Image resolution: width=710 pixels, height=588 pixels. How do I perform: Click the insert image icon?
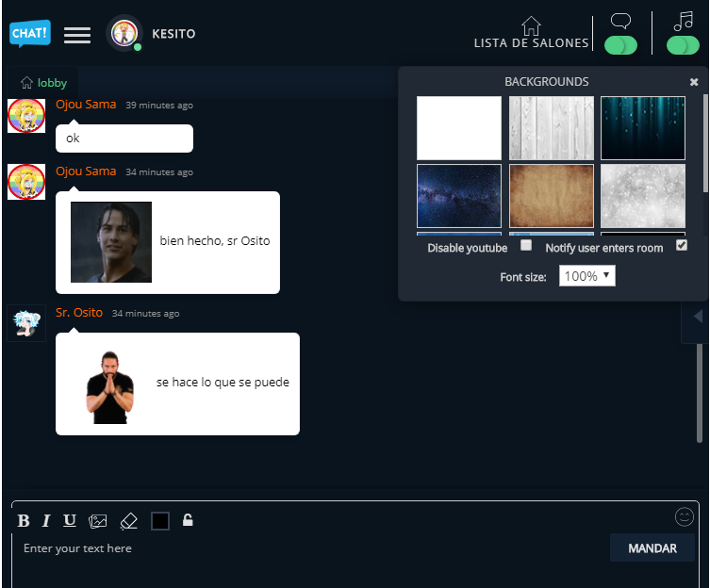pyautogui.click(x=98, y=521)
